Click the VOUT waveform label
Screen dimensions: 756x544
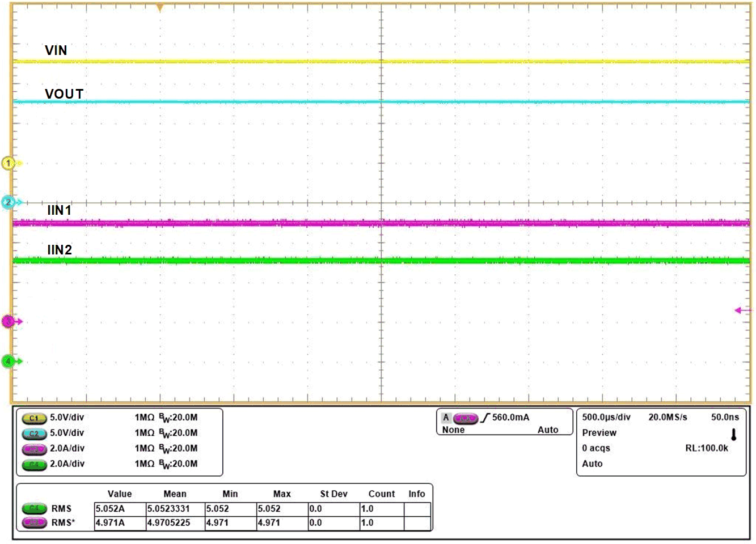(64, 94)
